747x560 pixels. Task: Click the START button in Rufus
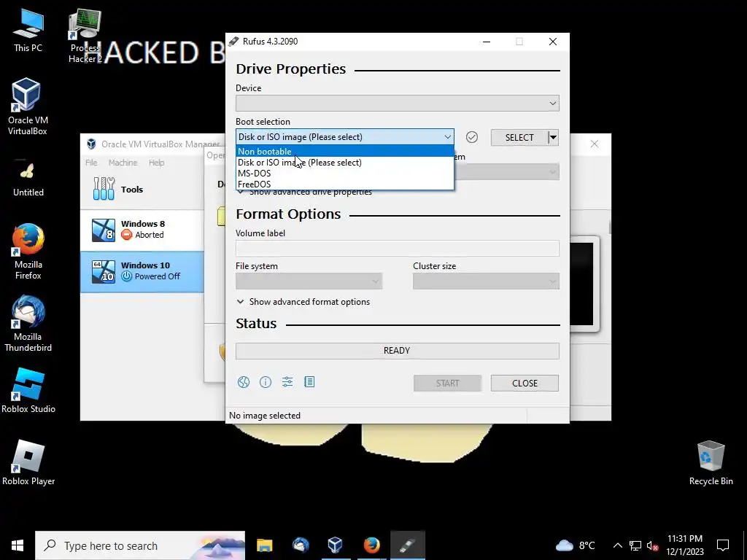tap(447, 384)
